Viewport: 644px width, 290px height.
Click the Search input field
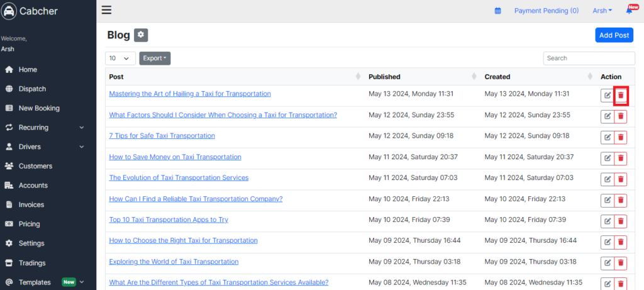click(589, 59)
